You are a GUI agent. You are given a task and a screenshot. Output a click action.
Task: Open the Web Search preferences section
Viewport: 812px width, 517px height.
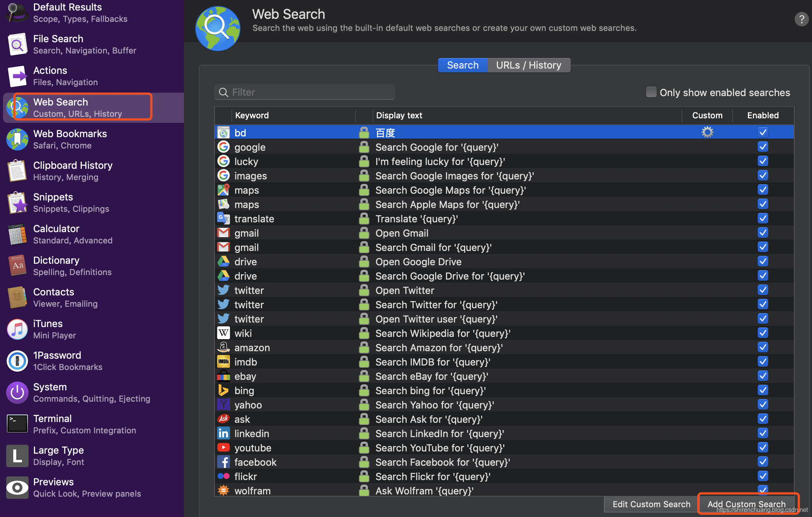93,107
